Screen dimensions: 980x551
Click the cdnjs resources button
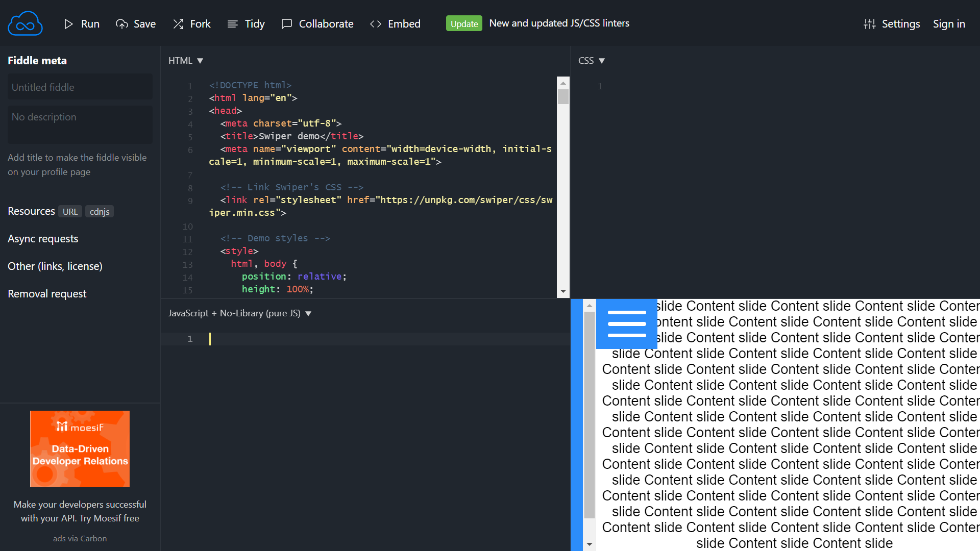[100, 212]
